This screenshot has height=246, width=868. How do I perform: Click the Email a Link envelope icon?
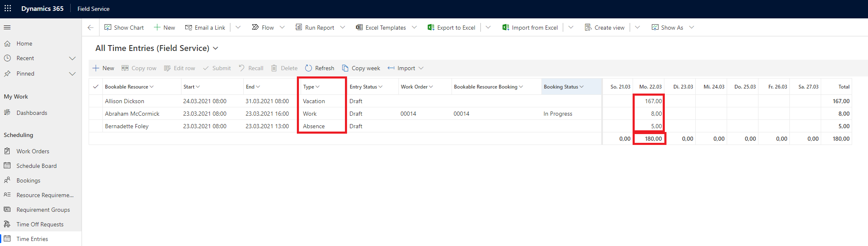(x=189, y=28)
